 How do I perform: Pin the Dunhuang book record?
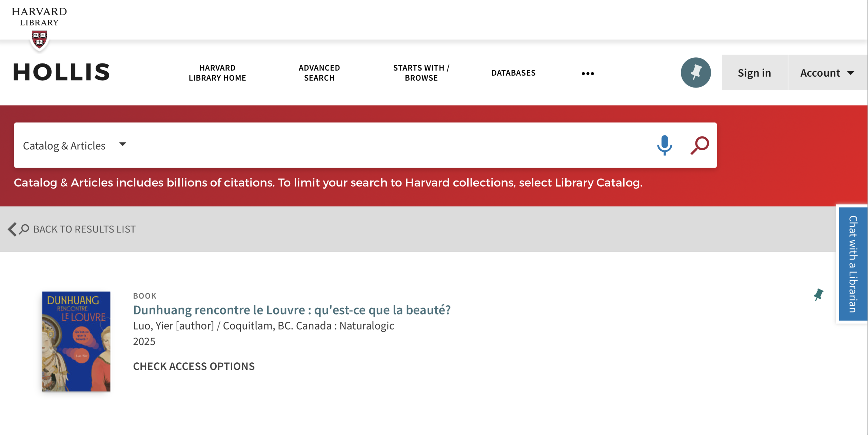(x=818, y=295)
